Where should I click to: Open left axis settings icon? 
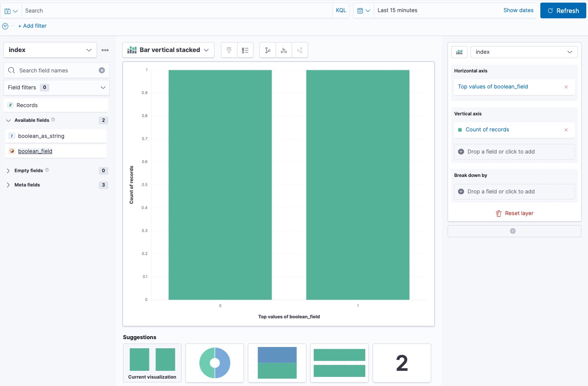pos(268,50)
